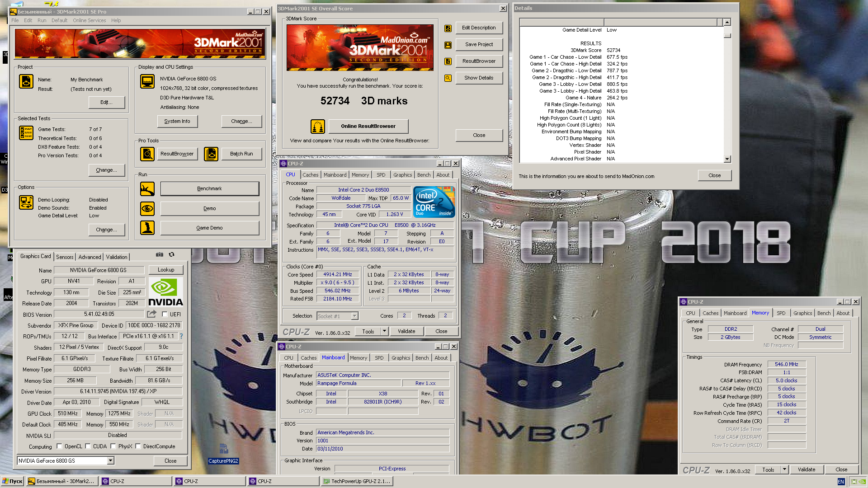Click the Online ResultBrowser button
The height and width of the screenshot is (488, 868).
click(x=368, y=126)
